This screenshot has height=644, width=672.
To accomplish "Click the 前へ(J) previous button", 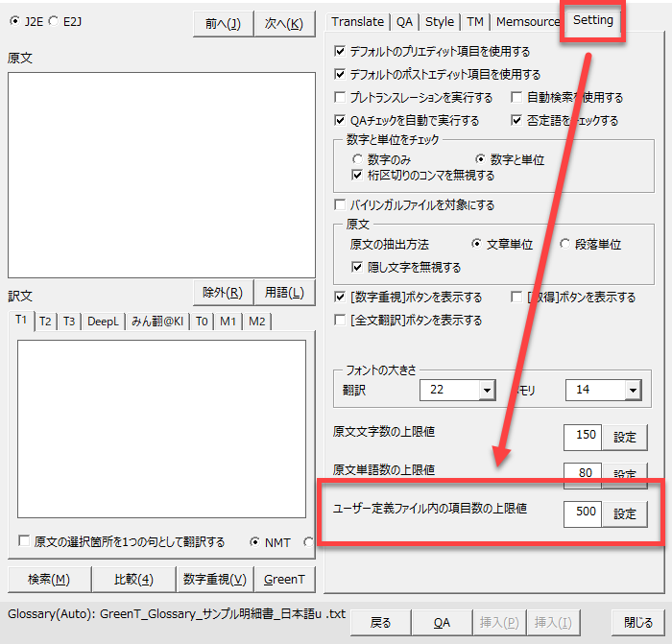I will [223, 24].
